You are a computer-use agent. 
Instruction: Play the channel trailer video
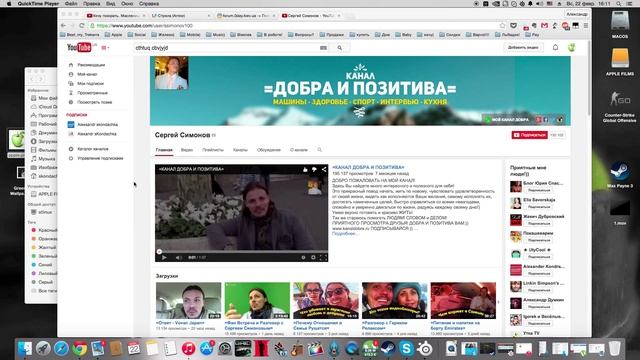pyautogui.click(x=164, y=258)
